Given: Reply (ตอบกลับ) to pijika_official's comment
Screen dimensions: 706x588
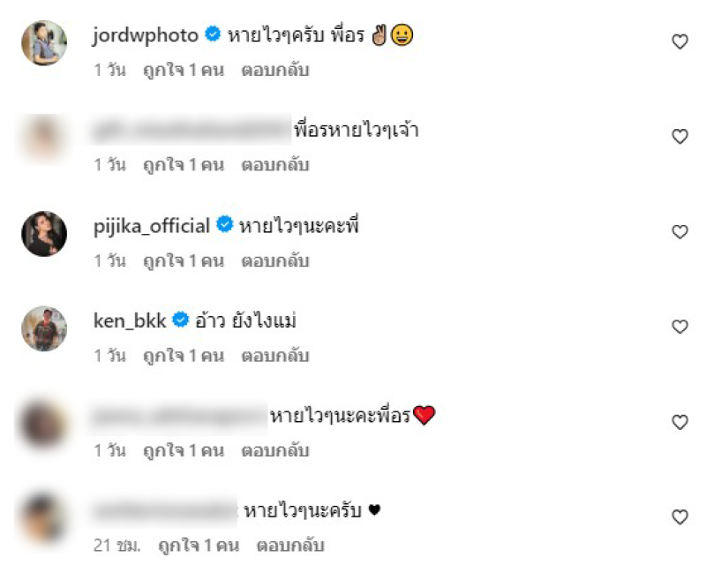Looking at the screenshot, I should click(x=275, y=260).
